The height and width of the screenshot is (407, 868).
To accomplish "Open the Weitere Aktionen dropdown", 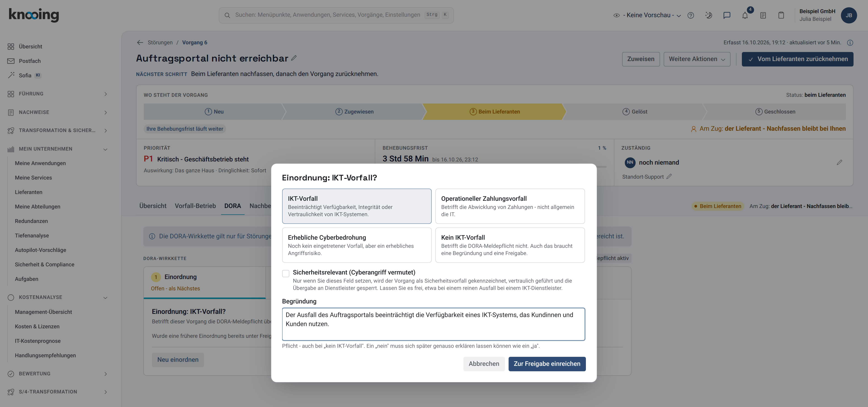I will click(697, 59).
